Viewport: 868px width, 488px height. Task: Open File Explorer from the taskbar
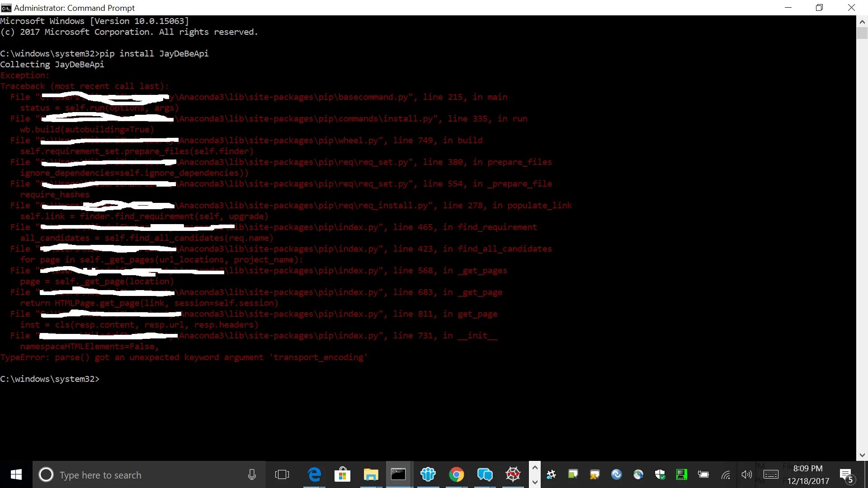pos(371,474)
